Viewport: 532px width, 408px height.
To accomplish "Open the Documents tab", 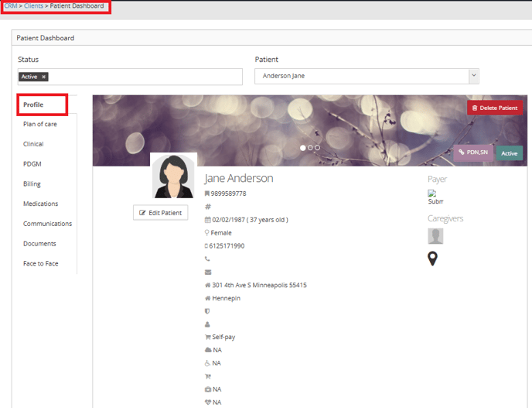I will point(39,244).
